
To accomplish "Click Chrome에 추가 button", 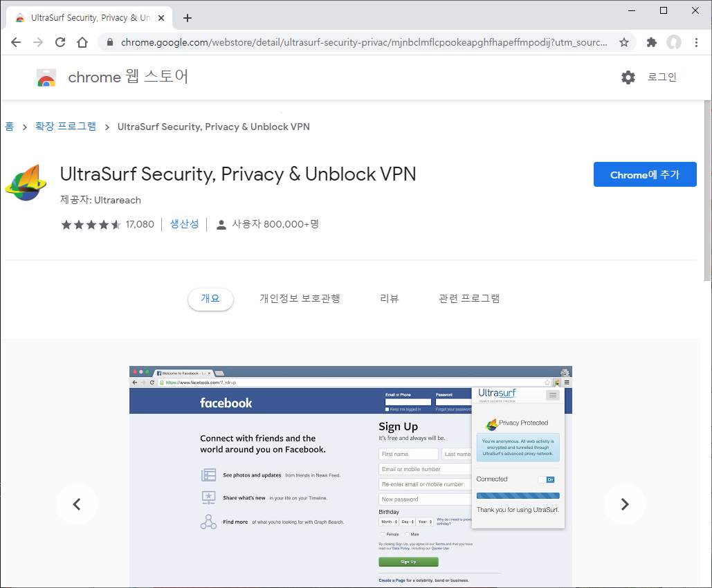I will click(645, 174).
